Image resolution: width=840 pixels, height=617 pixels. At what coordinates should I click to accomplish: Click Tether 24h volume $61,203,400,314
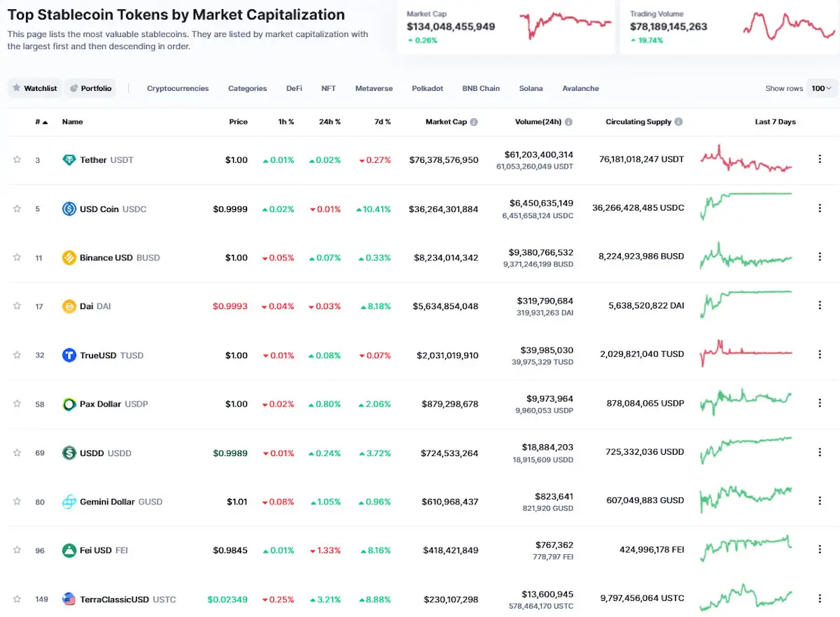(x=538, y=155)
